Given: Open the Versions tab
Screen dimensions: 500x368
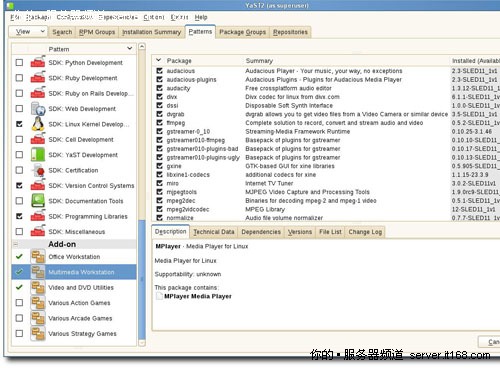Looking at the screenshot, I should (300, 232).
